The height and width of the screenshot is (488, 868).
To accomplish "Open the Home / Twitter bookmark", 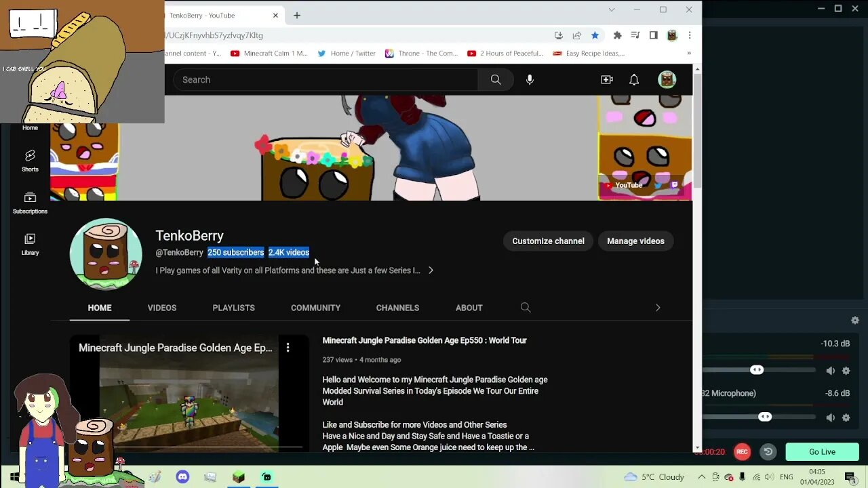I will tap(347, 54).
